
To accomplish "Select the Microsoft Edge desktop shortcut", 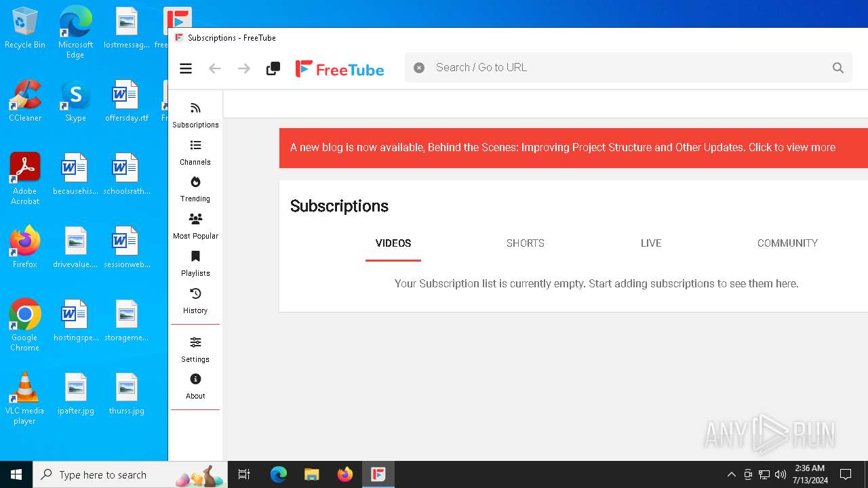I will [x=75, y=32].
